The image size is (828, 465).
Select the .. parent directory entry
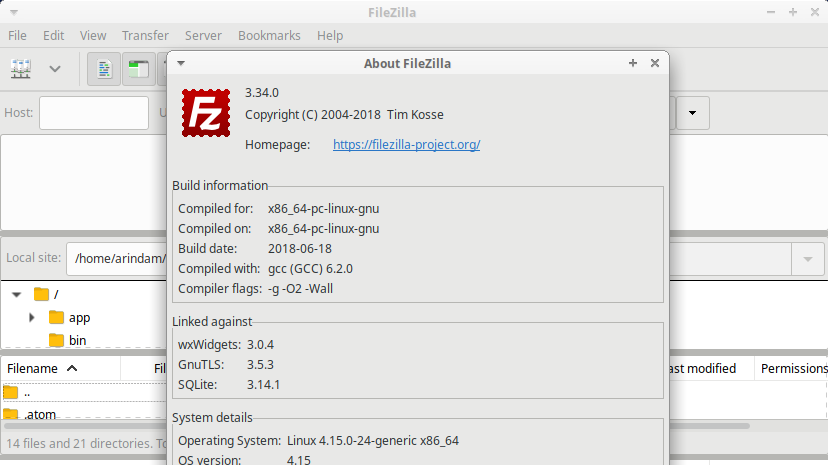tap(84, 393)
